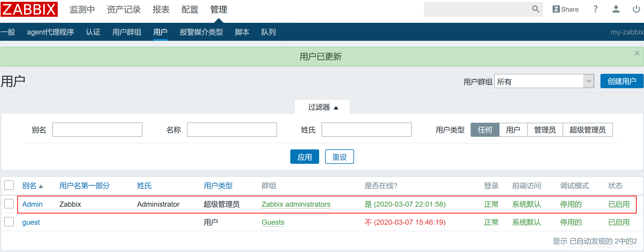Toggle the select-all users checkbox
The height and width of the screenshot is (252, 644).
(9, 185)
